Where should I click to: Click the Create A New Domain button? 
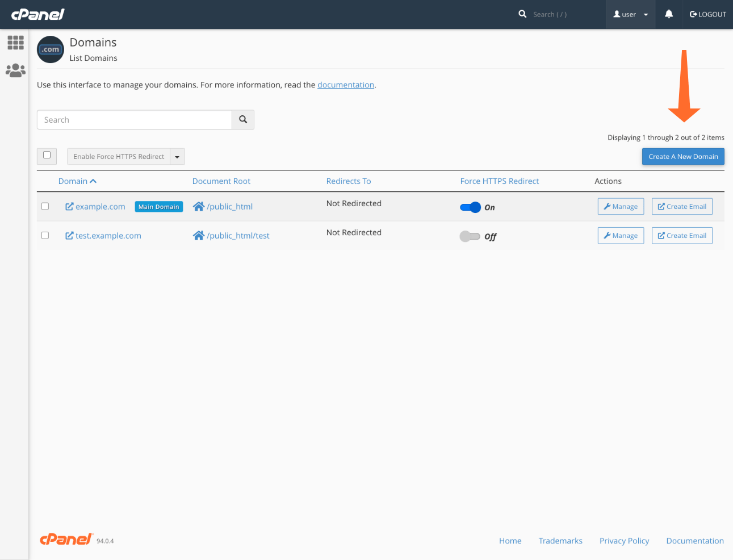coord(683,156)
